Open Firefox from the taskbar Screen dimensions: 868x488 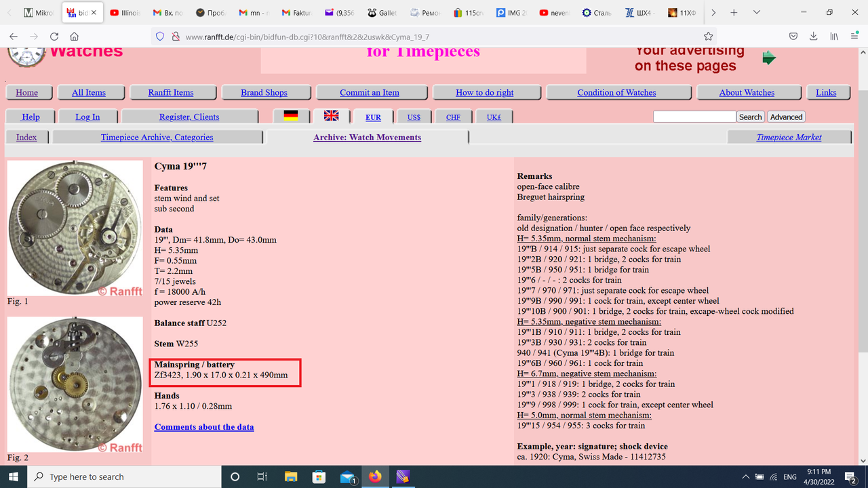375,476
